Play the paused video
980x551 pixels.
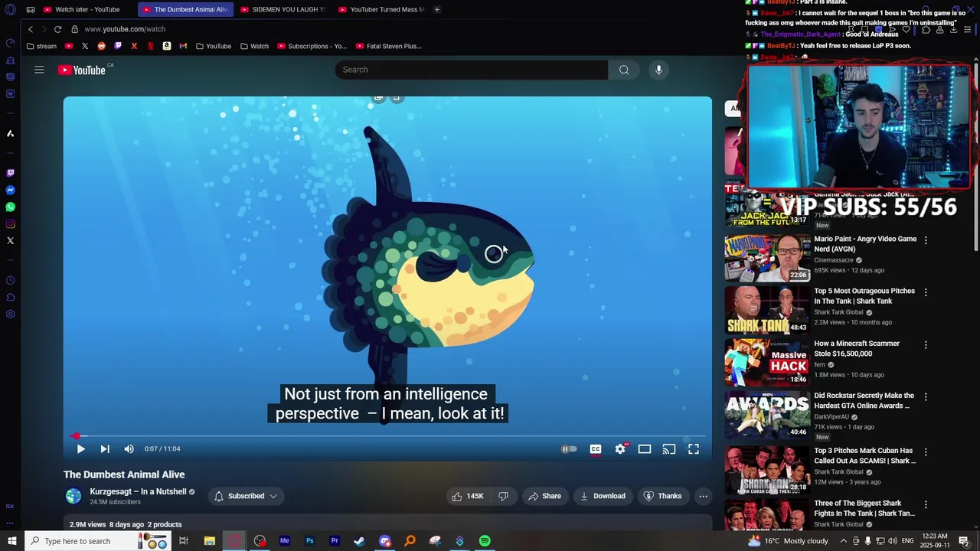coord(80,449)
